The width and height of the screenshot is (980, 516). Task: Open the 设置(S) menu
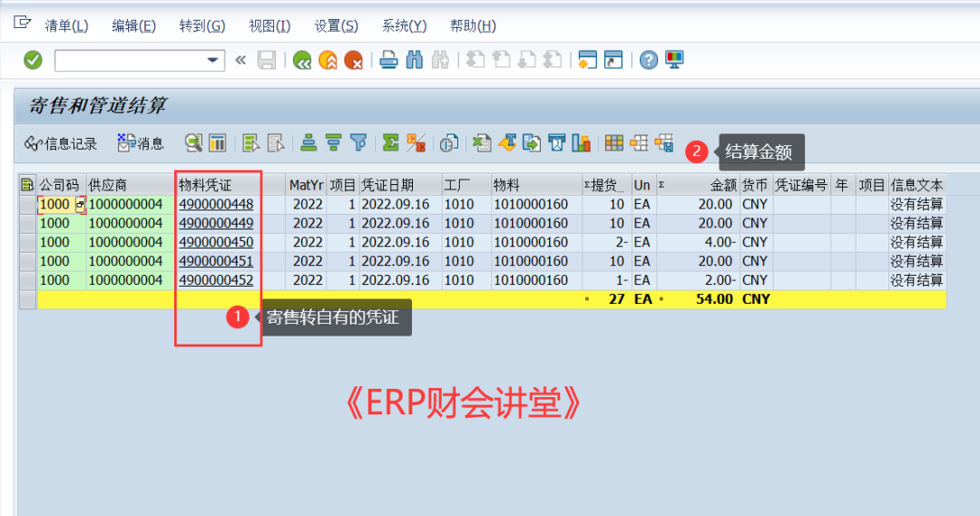click(336, 26)
